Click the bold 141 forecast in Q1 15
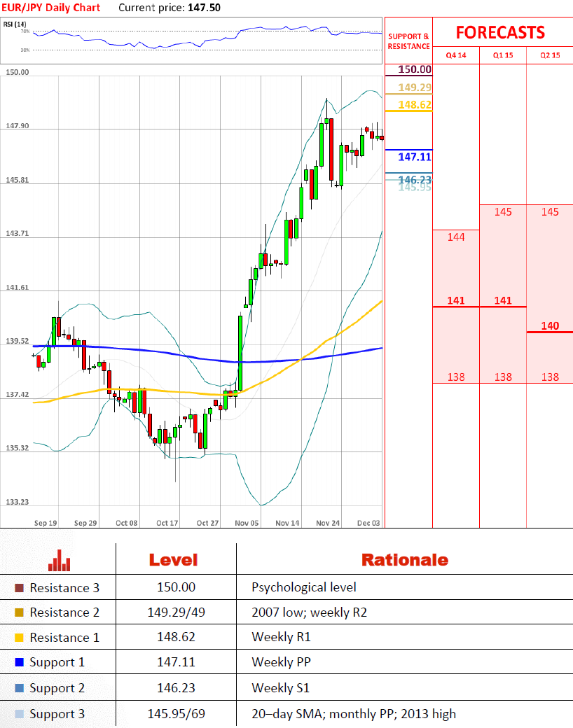 coord(503,300)
